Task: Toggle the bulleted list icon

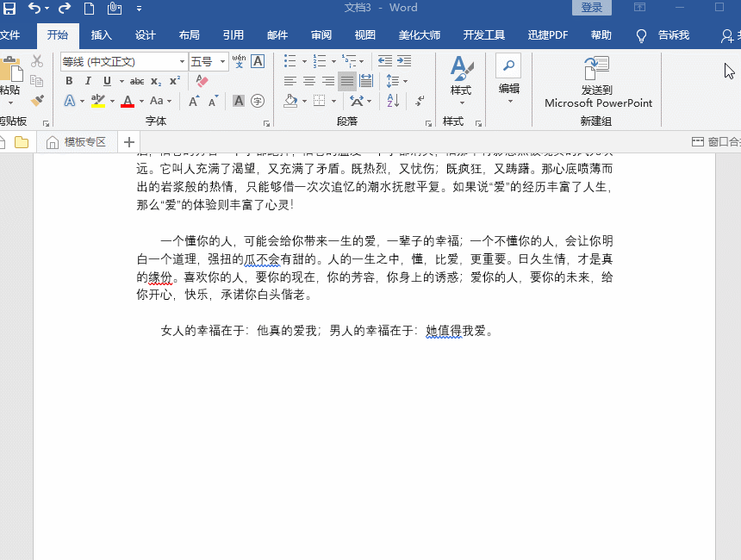Action: click(x=290, y=61)
